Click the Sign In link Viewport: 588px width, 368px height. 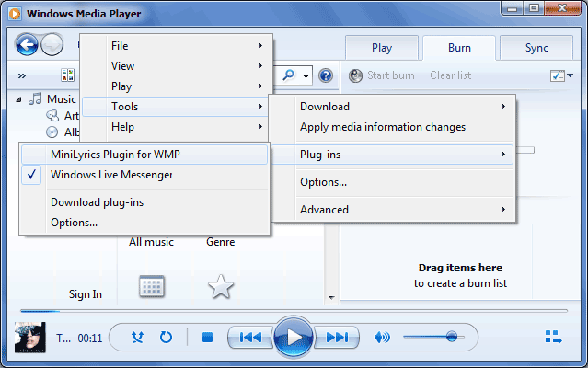(x=86, y=294)
